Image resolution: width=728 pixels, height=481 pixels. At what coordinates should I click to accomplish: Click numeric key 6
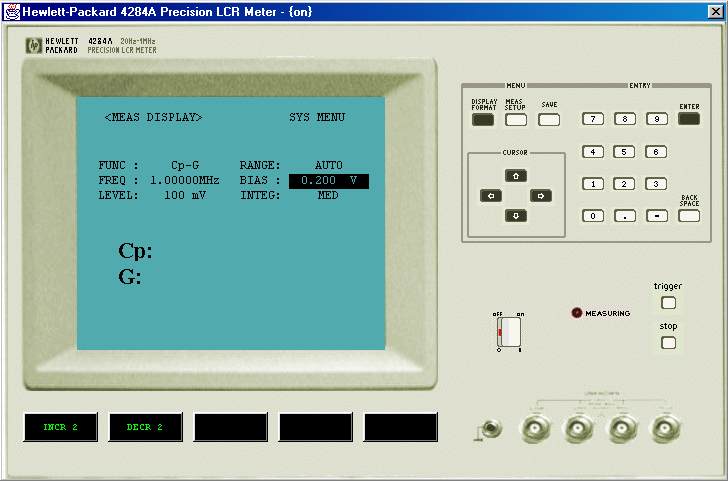pos(656,152)
